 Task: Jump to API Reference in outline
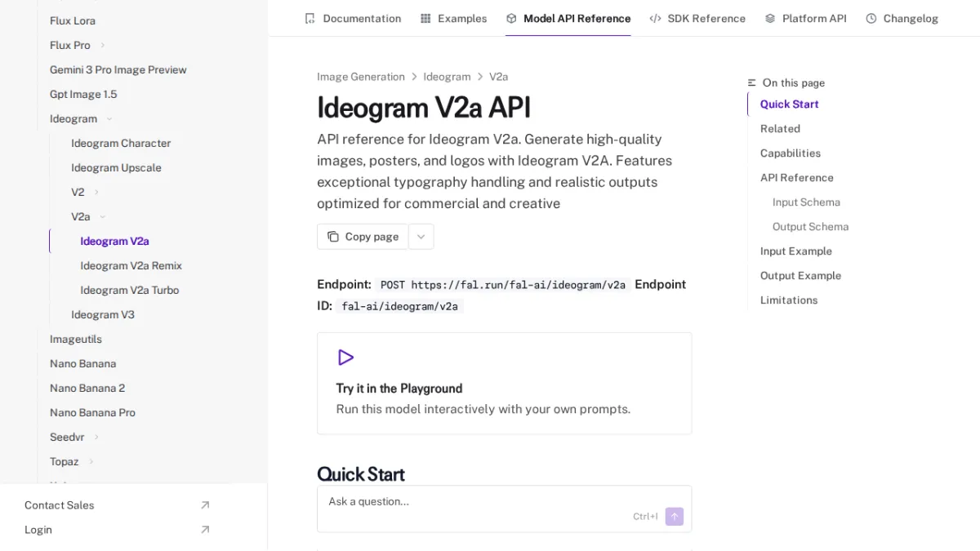click(x=797, y=178)
